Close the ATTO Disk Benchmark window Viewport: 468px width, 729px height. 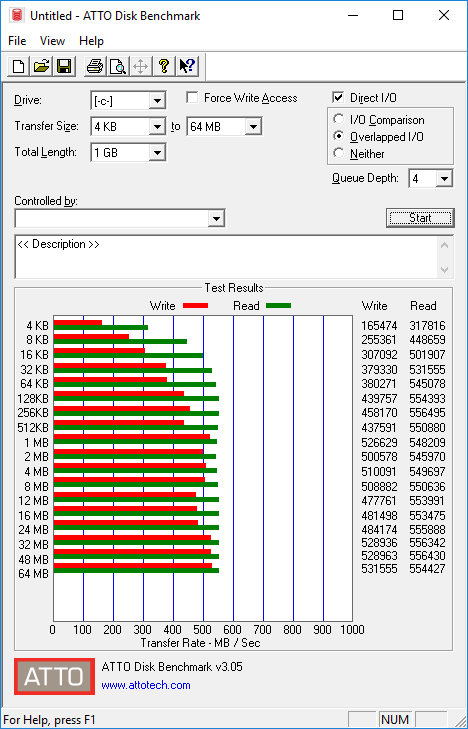click(444, 15)
